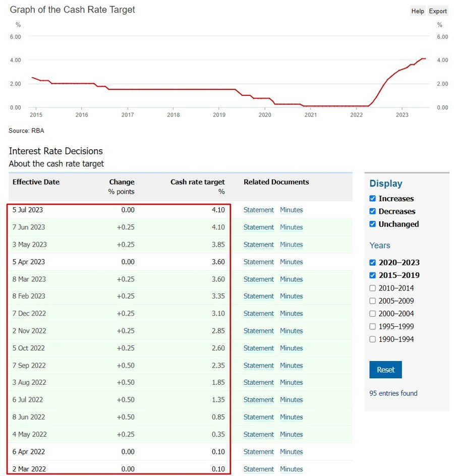Enable the 2010–2014 years filter

coord(372,288)
